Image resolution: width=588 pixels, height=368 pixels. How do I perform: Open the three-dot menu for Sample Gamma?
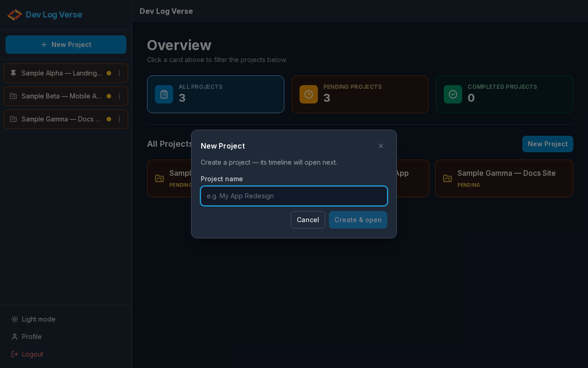pos(119,119)
